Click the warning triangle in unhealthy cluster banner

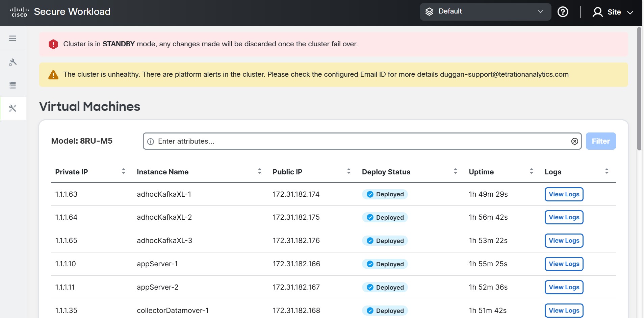tap(53, 74)
